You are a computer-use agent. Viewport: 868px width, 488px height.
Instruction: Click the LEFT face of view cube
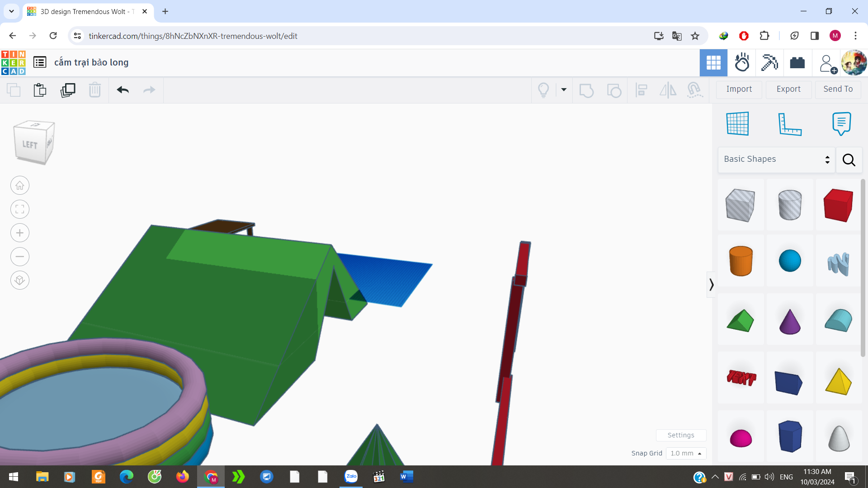pos(30,145)
